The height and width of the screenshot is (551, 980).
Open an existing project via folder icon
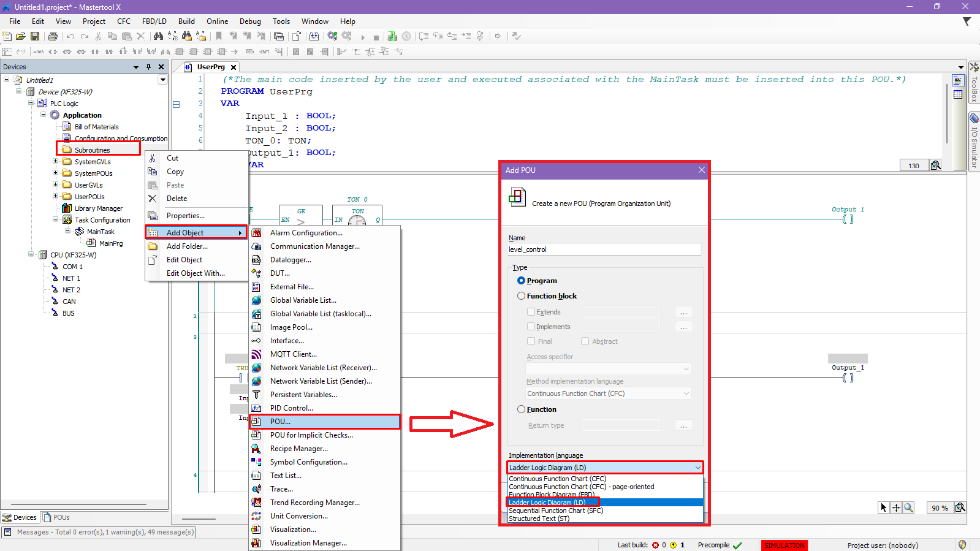pos(21,37)
